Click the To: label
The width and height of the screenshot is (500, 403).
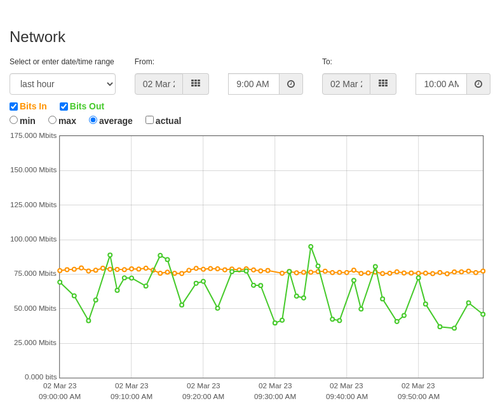(x=327, y=62)
